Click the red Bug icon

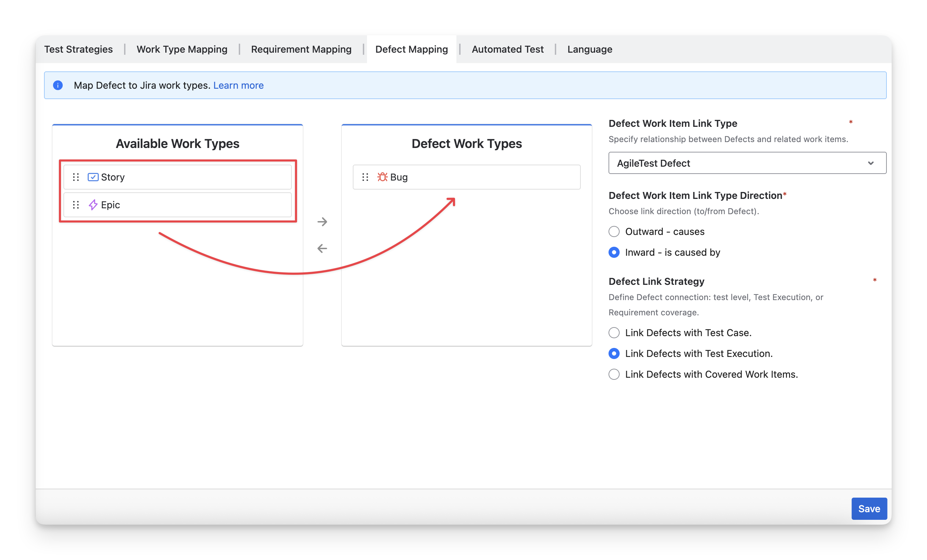[x=382, y=177]
